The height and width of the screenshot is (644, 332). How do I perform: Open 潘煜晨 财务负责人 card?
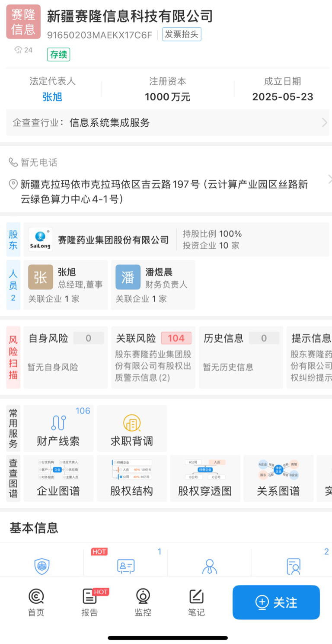point(153,285)
